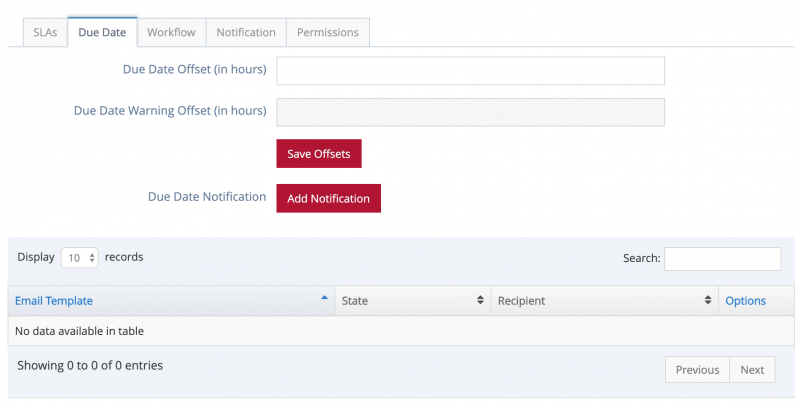Switch to the SLAs tab

pyautogui.click(x=45, y=32)
